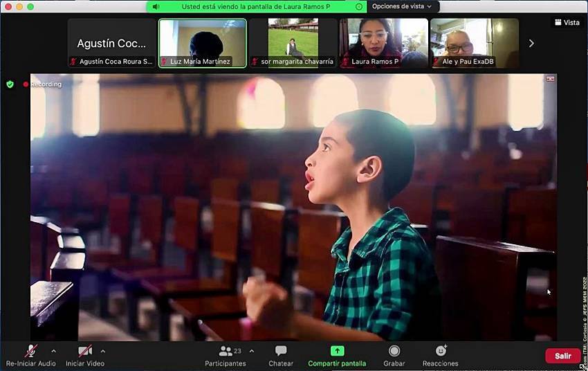Click the sharing banner for Laura Ramos P
Viewport: 588px width, 371px height.
(x=256, y=6)
